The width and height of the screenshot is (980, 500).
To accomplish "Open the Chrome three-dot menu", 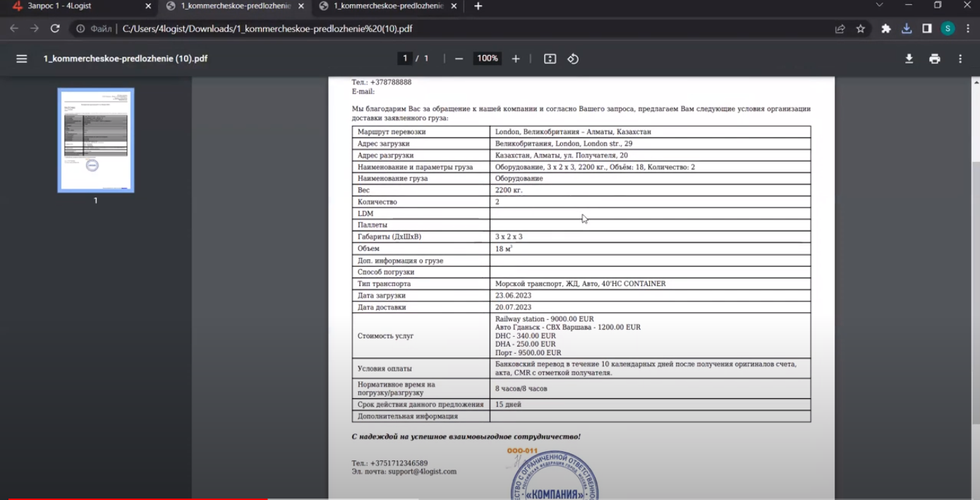I will 968,29.
